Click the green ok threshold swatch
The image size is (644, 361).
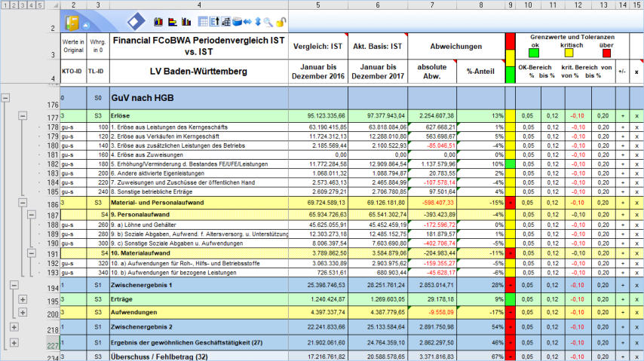[533, 53]
